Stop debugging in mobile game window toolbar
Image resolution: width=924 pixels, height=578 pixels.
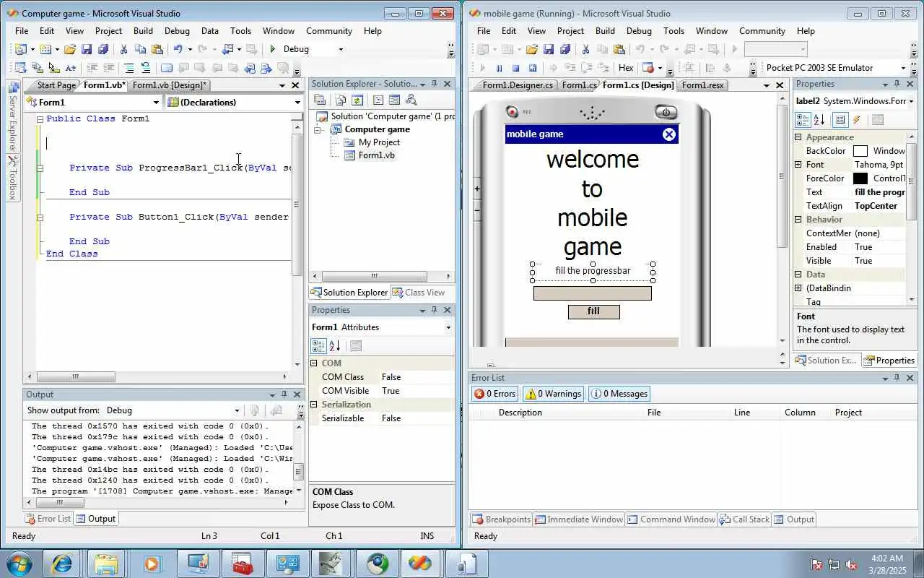[x=515, y=68]
